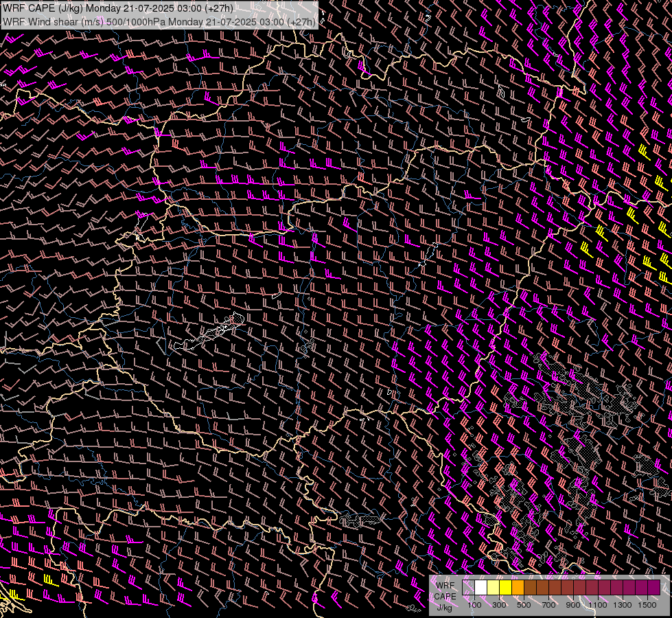Click the 900 label on the CAPE legend
Screen dimensions: 672x618
tap(573, 605)
